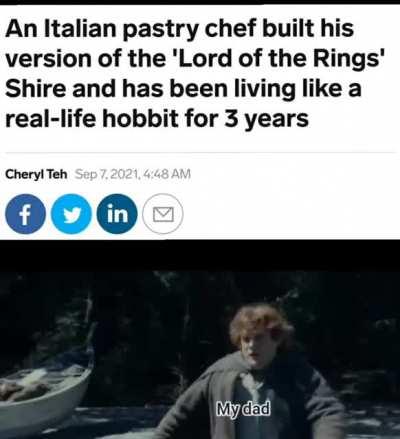The width and height of the screenshot is (400, 439).
Task: Open the Italian pastry chef headline
Action: pos(195,73)
